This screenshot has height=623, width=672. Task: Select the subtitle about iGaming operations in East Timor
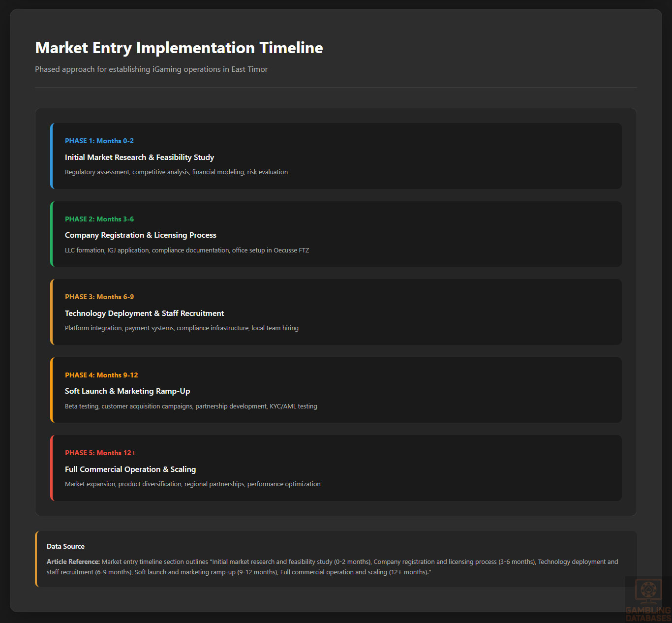[x=151, y=69]
